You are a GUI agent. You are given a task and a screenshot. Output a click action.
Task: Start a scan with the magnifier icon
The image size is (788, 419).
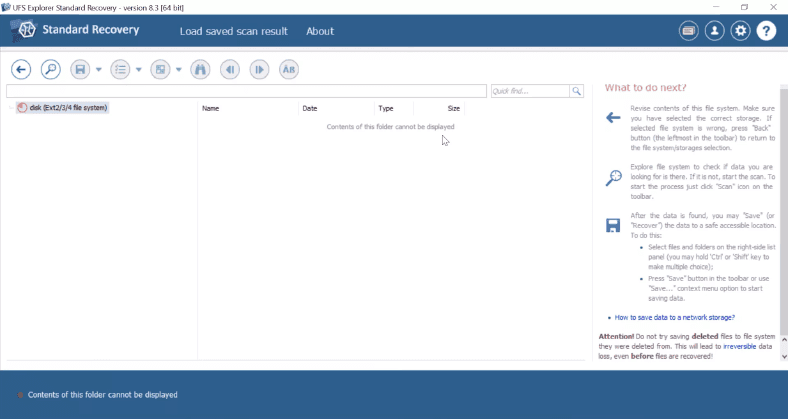tap(51, 69)
